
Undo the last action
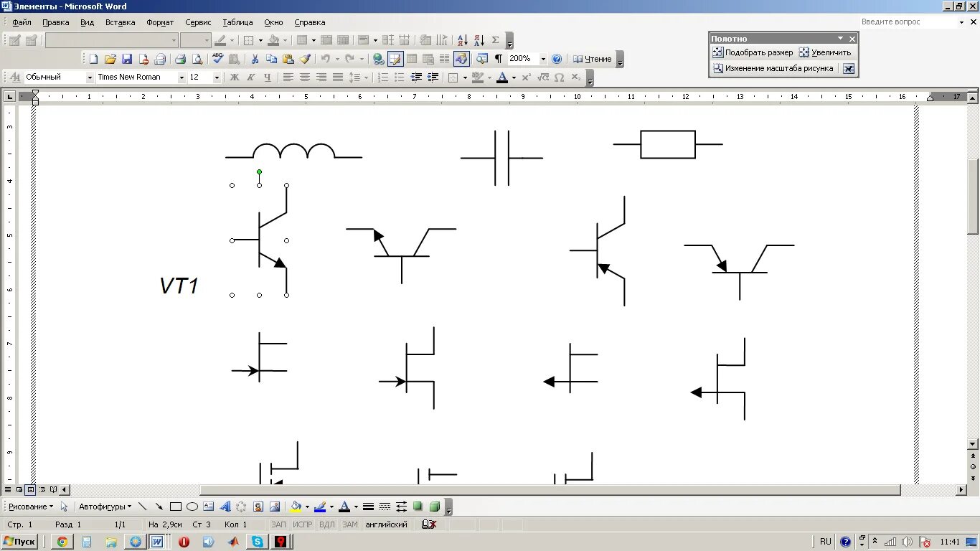click(326, 60)
